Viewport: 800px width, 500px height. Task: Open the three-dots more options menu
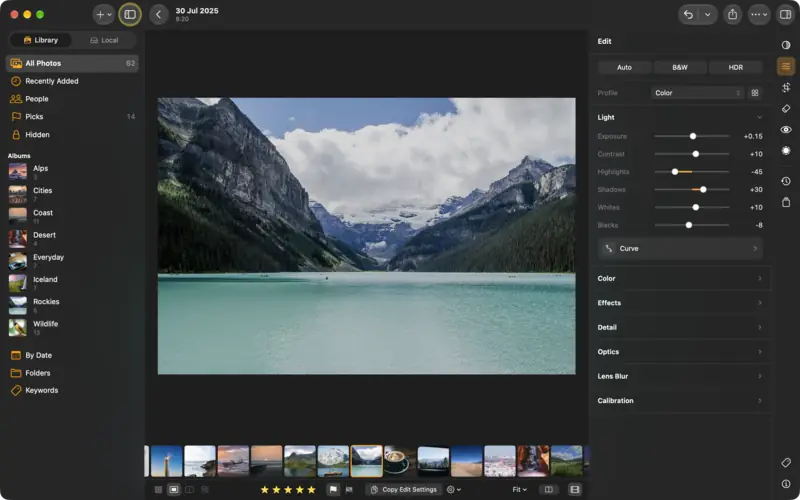pyautogui.click(x=759, y=14)
